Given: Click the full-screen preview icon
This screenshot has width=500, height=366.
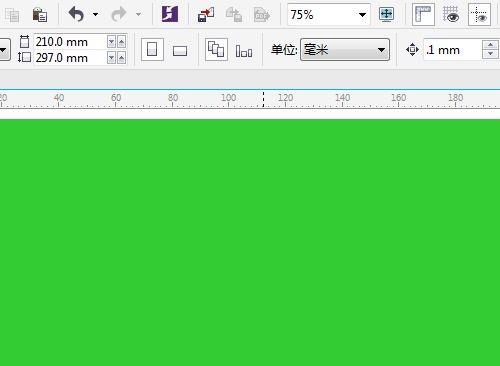Looking at the screenshot, I should (x=386, y=14).
